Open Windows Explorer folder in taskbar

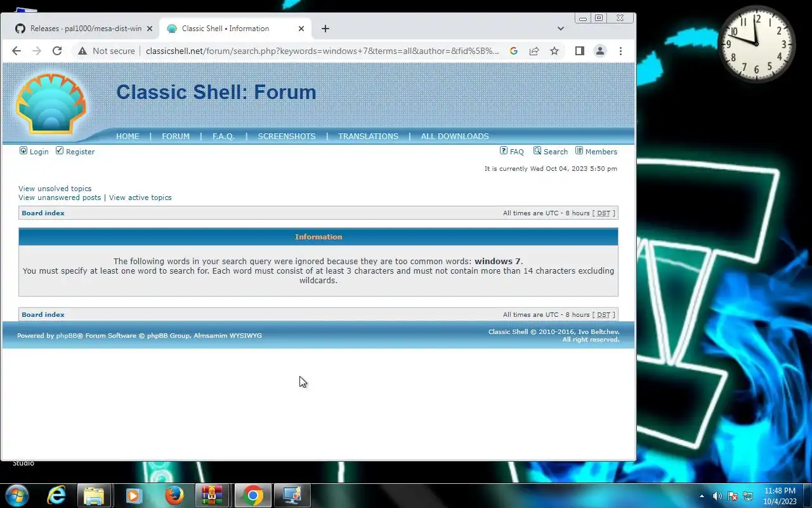(x=94, y=495)
